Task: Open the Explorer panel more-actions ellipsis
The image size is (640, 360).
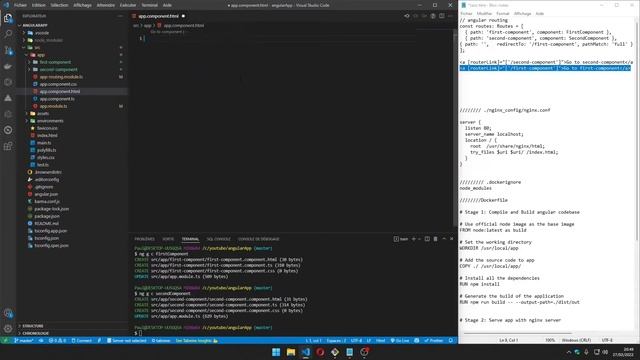Action: coord(120,16)
